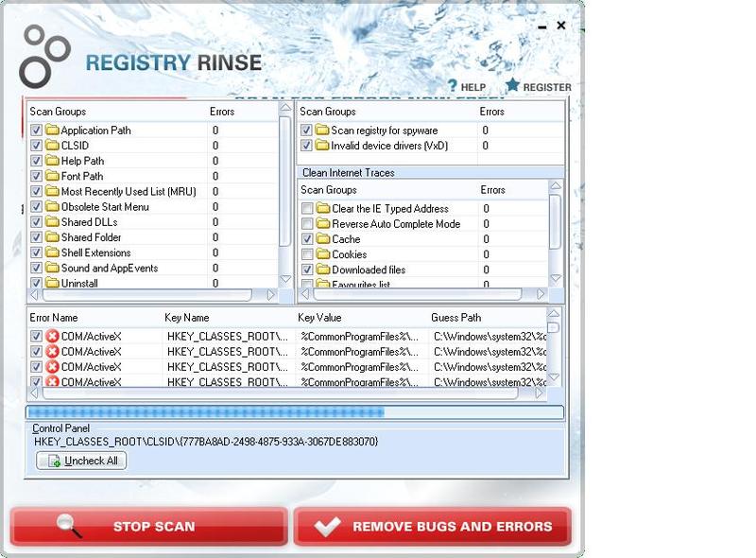
Task: Click the Registry Rinse circles logo
Action: click(44, 57)
